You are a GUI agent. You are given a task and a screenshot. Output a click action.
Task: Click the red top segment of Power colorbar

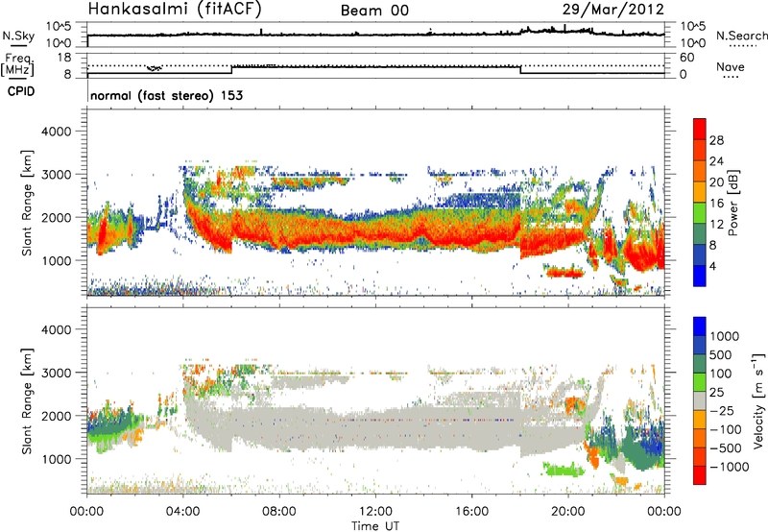click(700, 129)
